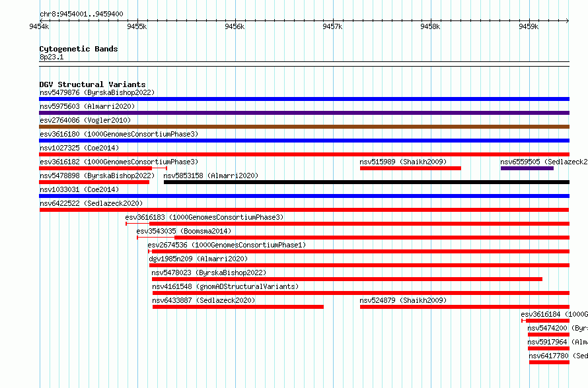
Task: Open nsv4161548 (gnomADStructuralVariants) label
Action: (225, 286)
